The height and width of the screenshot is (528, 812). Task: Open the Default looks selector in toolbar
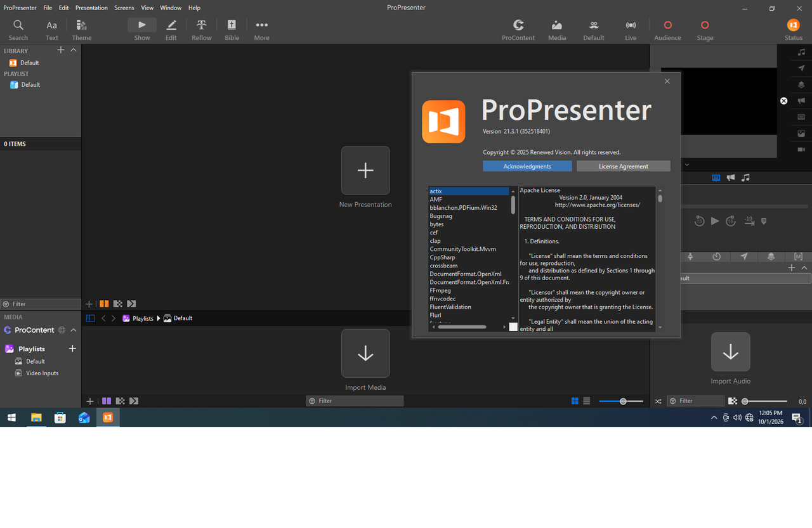pos(594,30)
